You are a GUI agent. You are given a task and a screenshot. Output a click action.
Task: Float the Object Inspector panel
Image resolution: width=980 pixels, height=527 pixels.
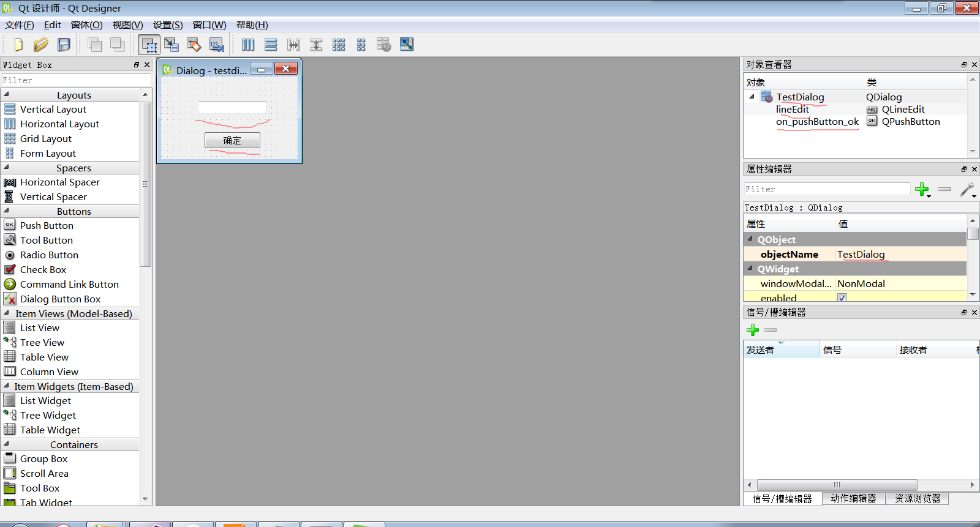964,65
